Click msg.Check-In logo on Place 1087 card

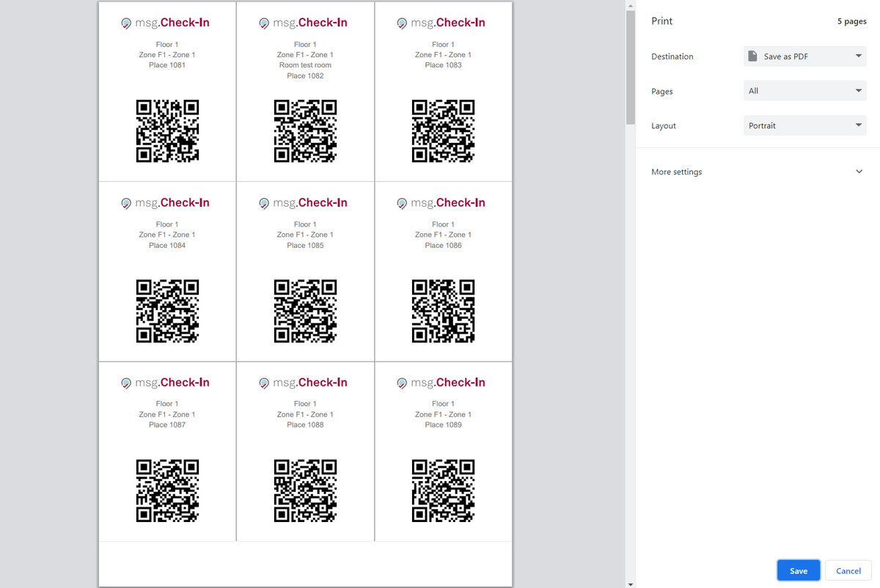click(165, 383)
